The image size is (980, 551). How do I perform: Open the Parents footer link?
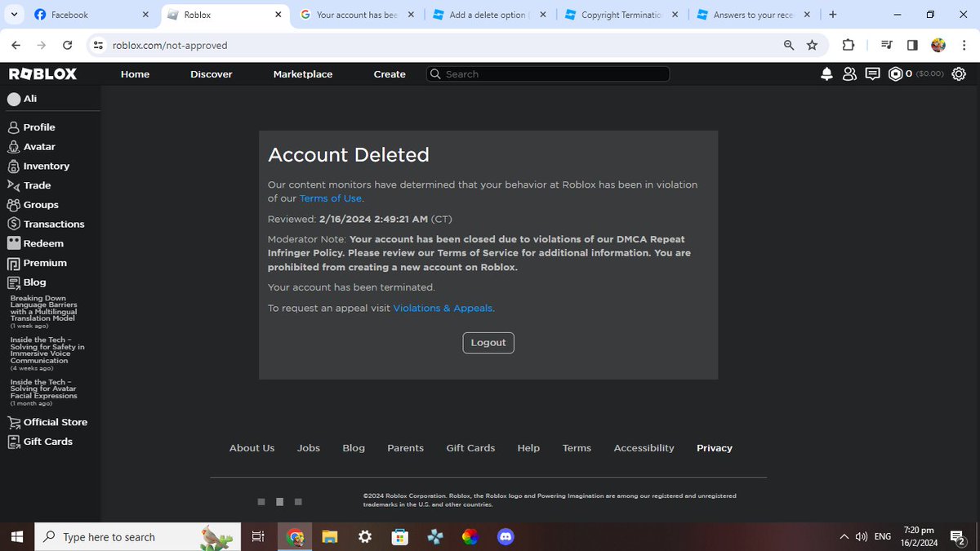coord(406,448)
